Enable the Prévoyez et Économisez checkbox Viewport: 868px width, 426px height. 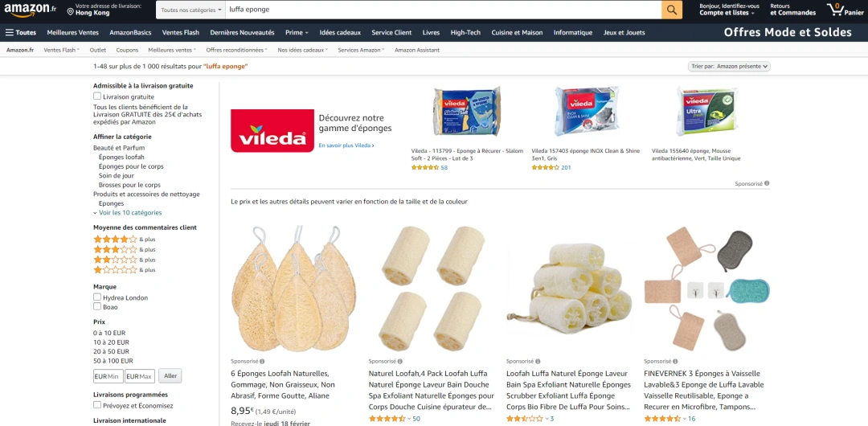coord(97,405)
